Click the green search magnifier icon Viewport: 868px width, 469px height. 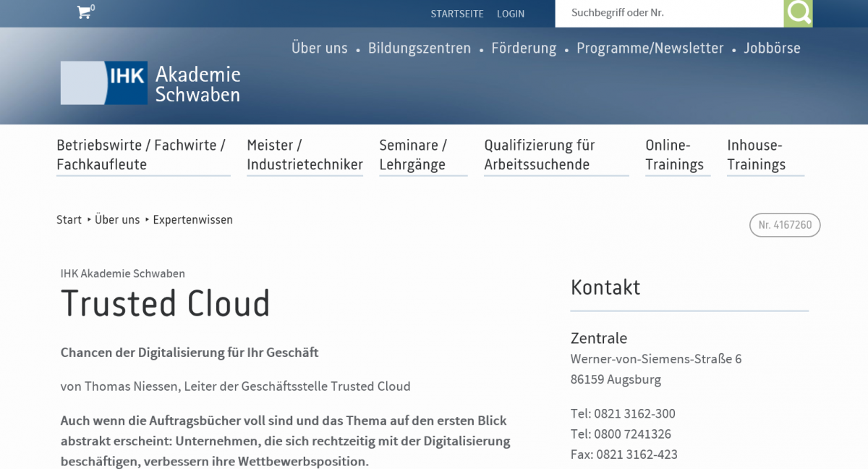(x=799, y=12)
